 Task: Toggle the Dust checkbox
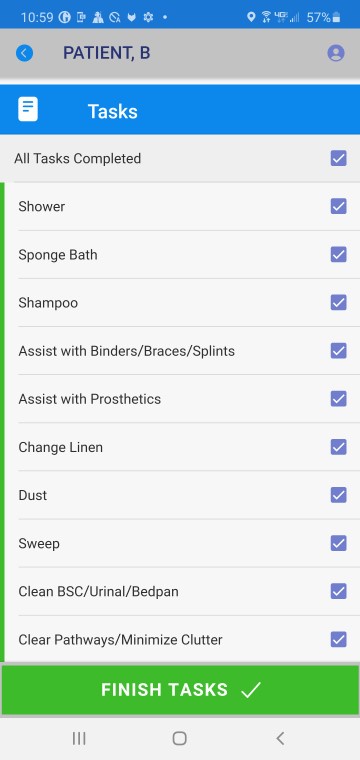pos(339,495)
